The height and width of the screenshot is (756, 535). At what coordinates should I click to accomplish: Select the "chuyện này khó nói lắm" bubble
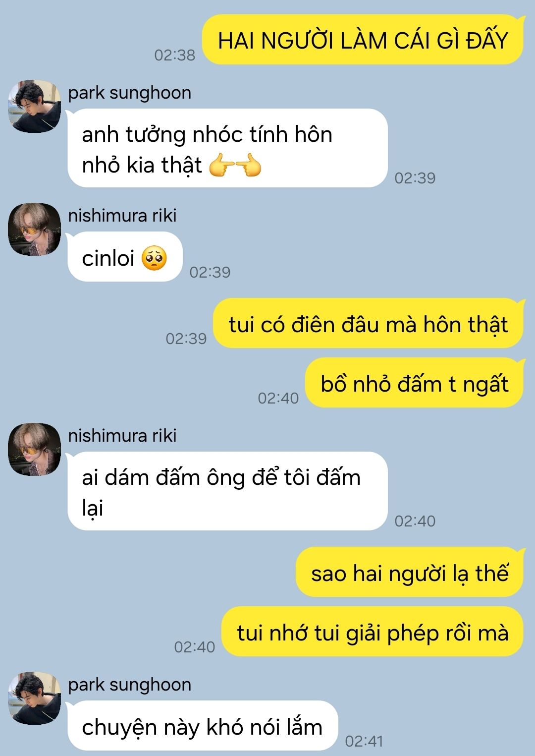coord(203,726)
